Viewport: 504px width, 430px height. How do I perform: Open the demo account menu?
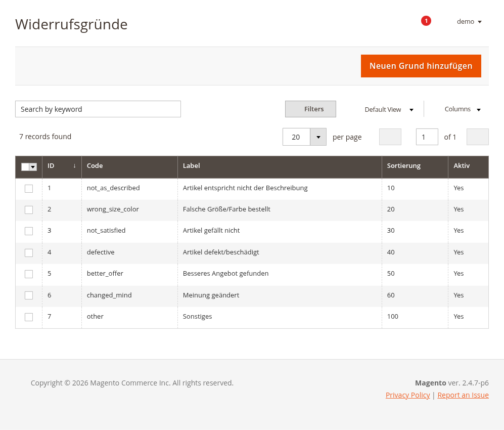[469, 22]
